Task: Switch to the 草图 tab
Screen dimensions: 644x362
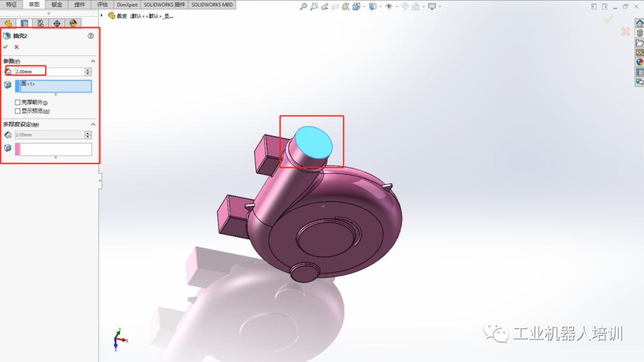Action: coord(34,5)
